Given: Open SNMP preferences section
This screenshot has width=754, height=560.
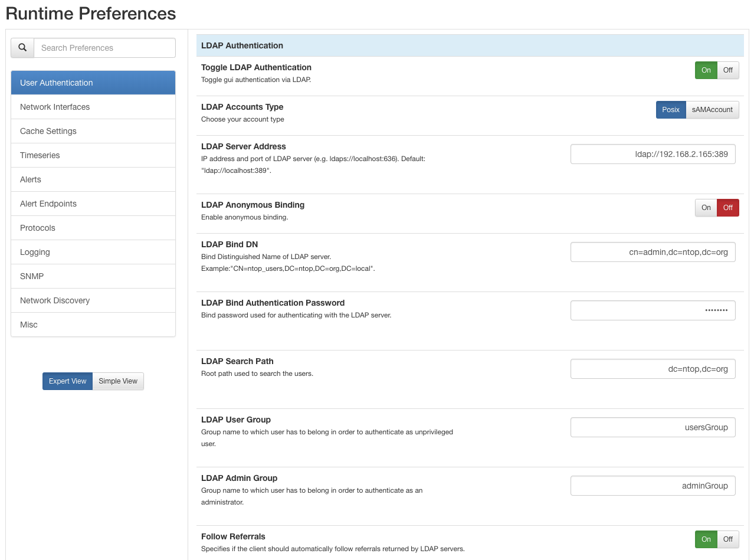Looking at the screenshot, I should (x=93, y=276).
